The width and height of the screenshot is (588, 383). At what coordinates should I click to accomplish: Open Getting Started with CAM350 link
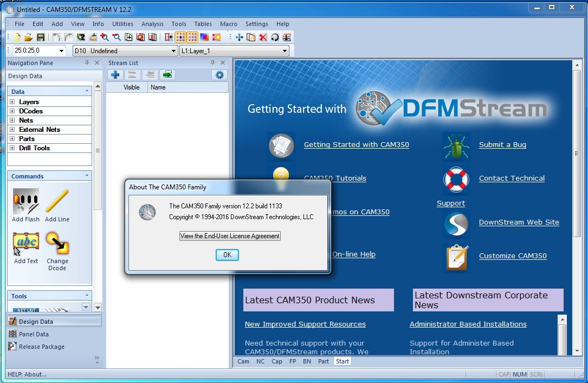(x=357, y=144)
